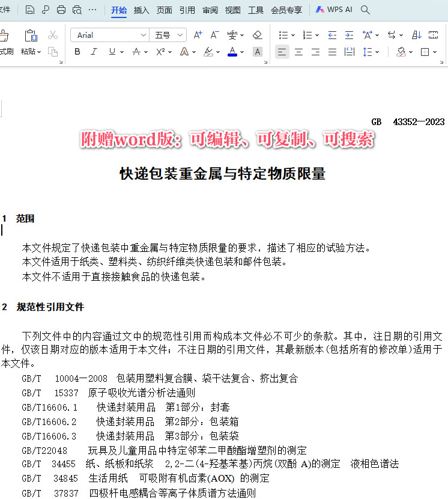The image size is (448, 499).
Task: Select align left paragraph button
Action: tap(282, 52)
